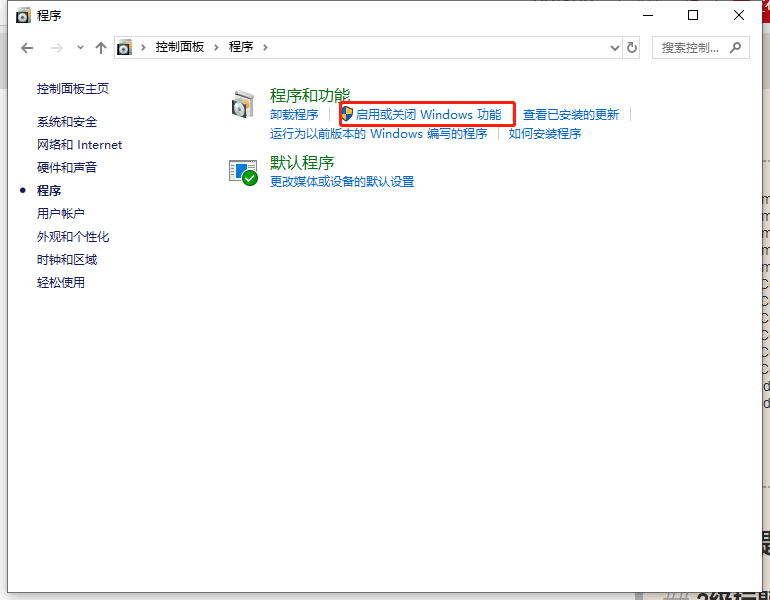770x600 pixels.
Task: Open the address bar history dropdown
Action: click(614, 48)
